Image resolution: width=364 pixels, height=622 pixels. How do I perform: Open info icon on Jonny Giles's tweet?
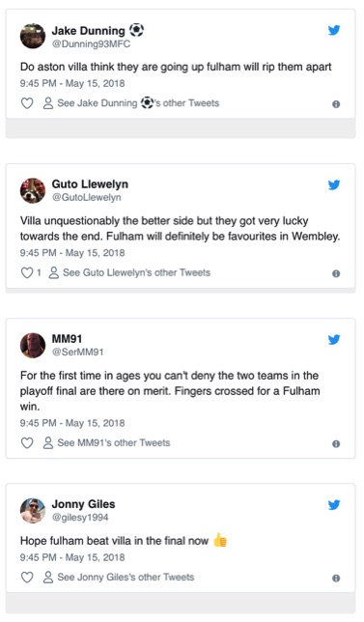[336, 578]
